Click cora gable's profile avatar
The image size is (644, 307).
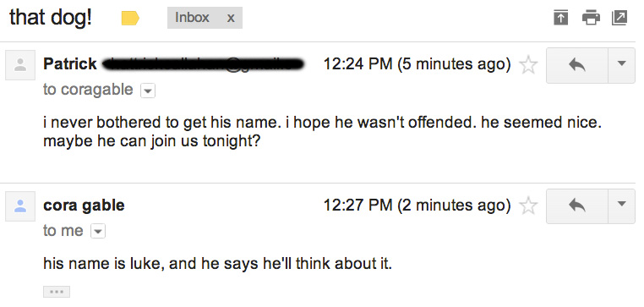coord(20,206)
